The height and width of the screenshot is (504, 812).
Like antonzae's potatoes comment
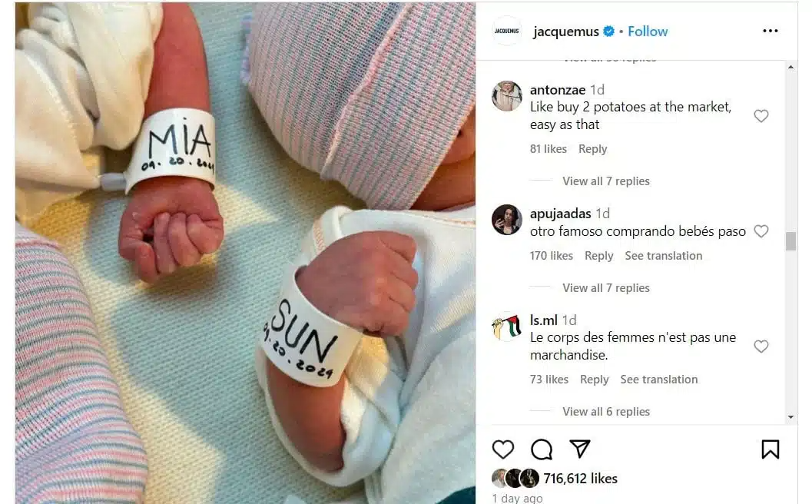761,116
